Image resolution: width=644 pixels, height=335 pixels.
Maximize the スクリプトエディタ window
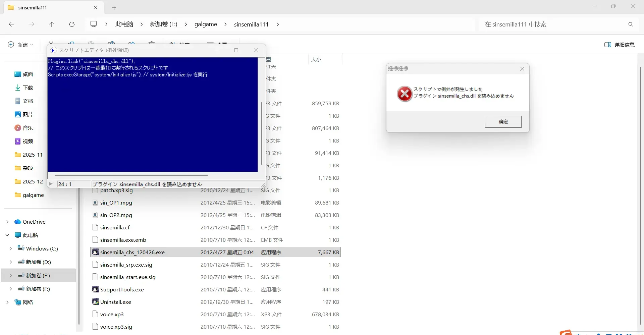pos(236,50)
